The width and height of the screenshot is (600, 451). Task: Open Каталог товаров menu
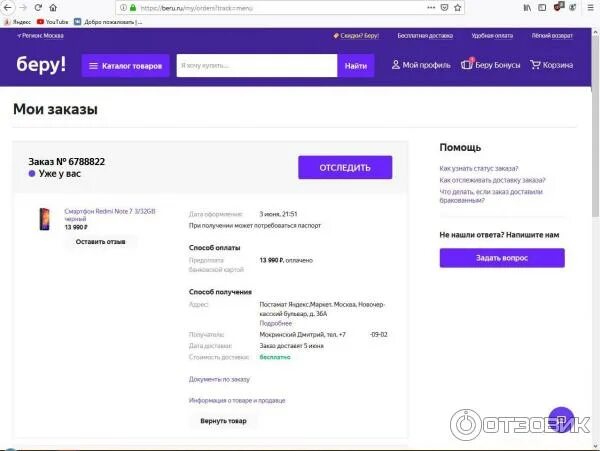coord(125,66)
